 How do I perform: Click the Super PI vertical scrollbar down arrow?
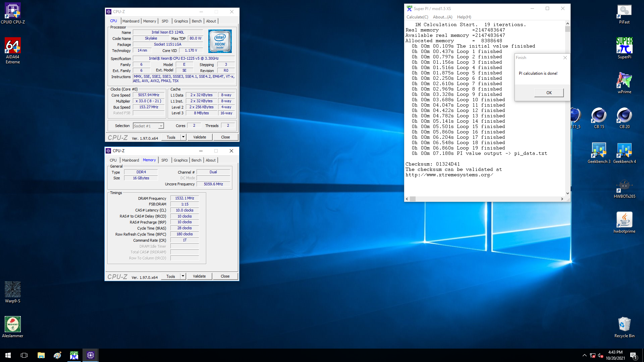point(568,193)
